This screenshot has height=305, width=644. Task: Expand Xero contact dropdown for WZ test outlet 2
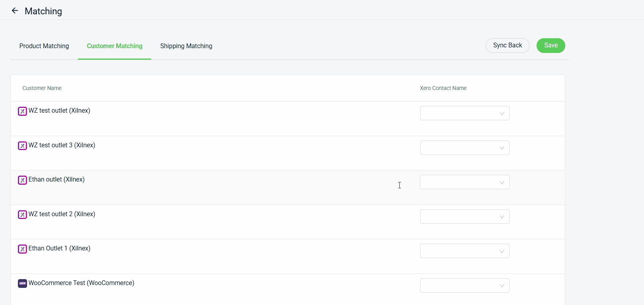pos(464,217)
